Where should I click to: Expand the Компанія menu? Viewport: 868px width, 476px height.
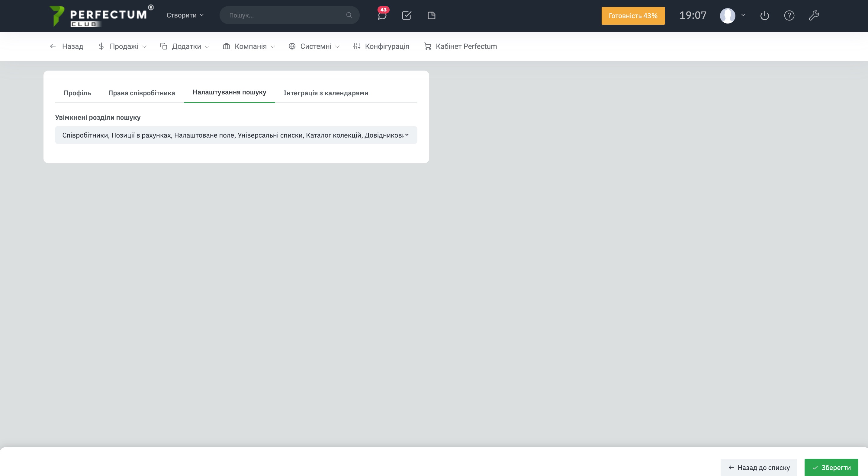pyautogui.click(x=249, y=46)
